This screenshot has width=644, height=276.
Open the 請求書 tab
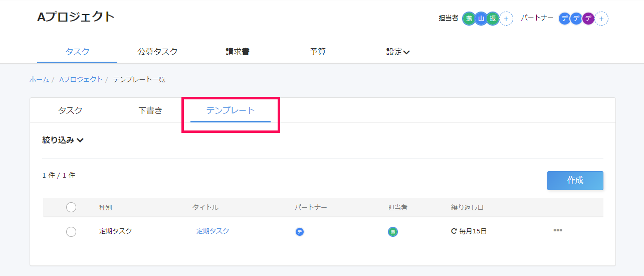238,52
